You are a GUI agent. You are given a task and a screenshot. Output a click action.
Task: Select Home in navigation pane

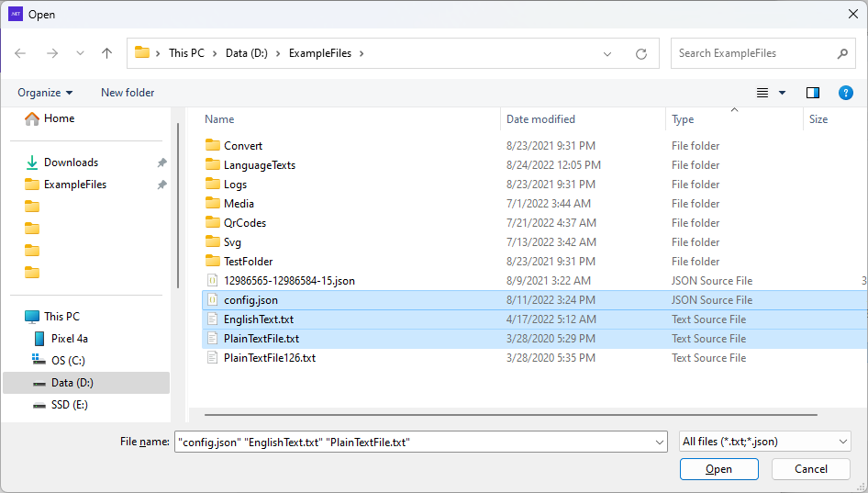coord(59,118)
